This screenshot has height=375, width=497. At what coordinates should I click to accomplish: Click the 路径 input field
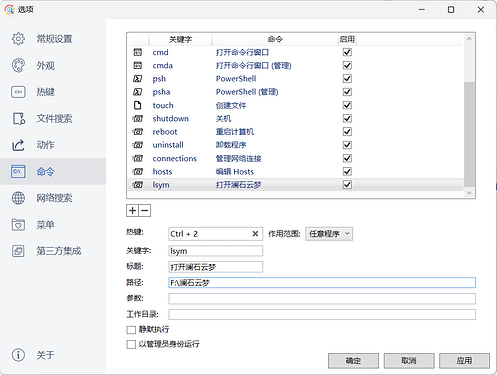[322, 283]
